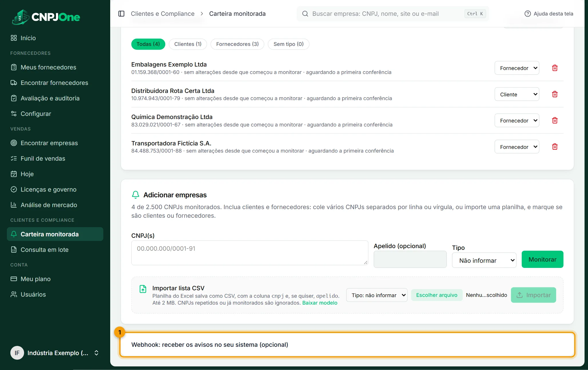The image size is (588, 370).
Task: Click the CNPJOne logo
Action: pos(46,17)
